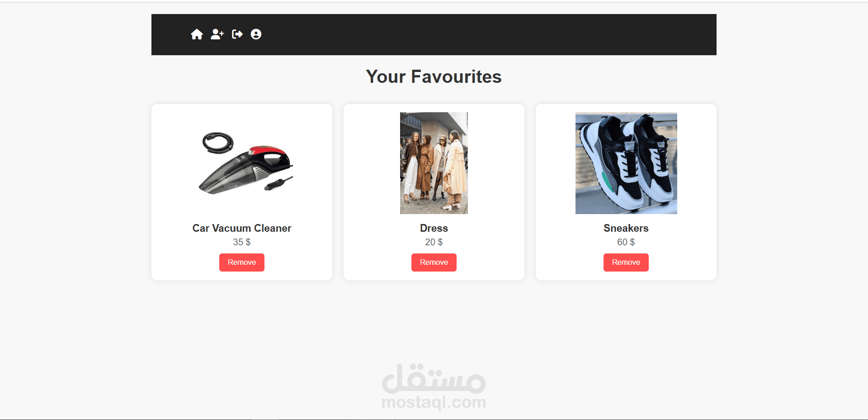This screenshot has height=420, width=868.
Task: Remove Sneakers from favourites
Action: (626, 262)
